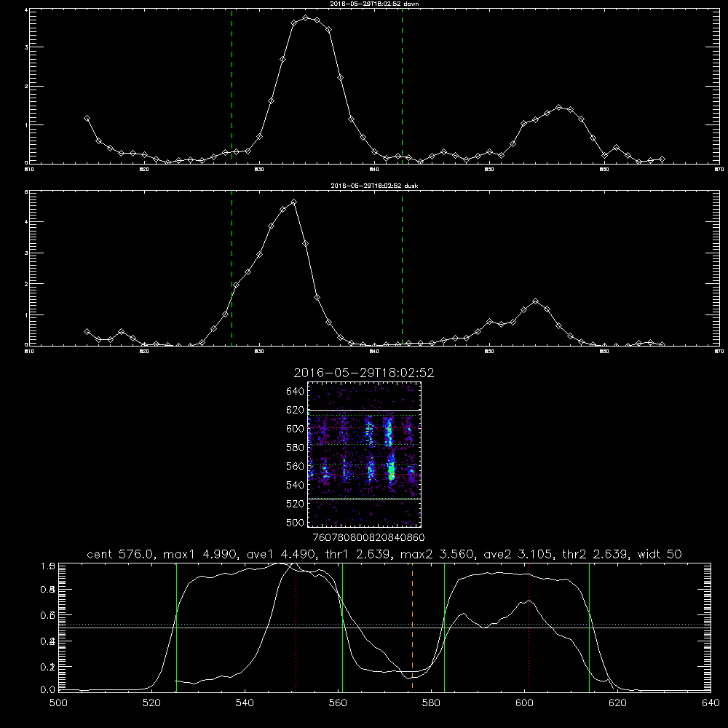Image resolution: width=728 pixels, height=728 pixels.
Task: Click y-axis label '600' beside spectrogram image
Action: pyautogui.click(x=296, y=429)
